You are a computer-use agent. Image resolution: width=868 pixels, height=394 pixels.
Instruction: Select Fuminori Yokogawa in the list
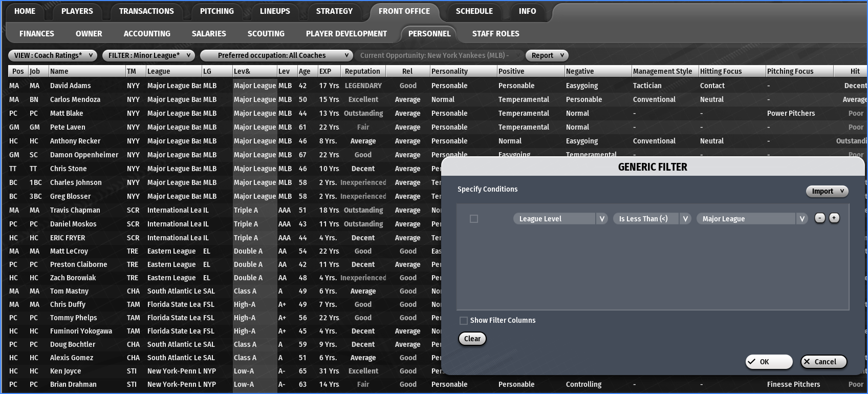pos(81,331)
